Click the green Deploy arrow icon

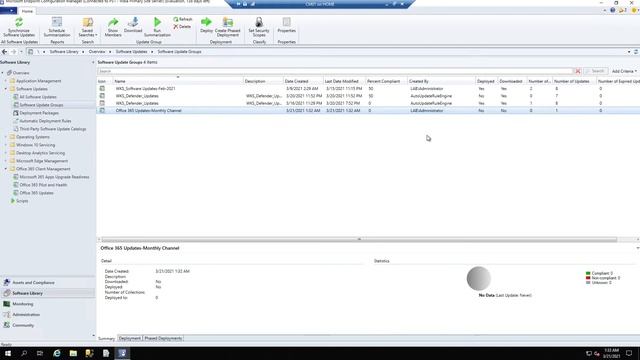207,22
